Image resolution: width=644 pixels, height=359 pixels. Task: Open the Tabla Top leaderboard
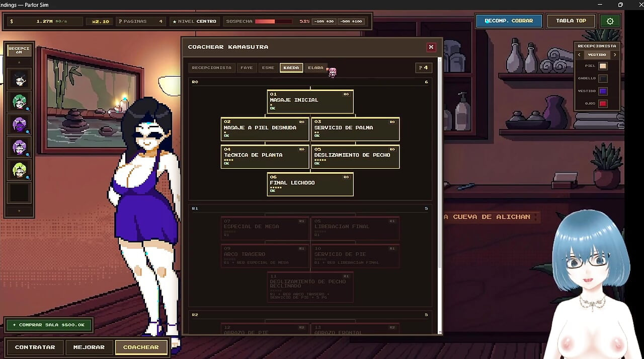[x=571, y=21]
